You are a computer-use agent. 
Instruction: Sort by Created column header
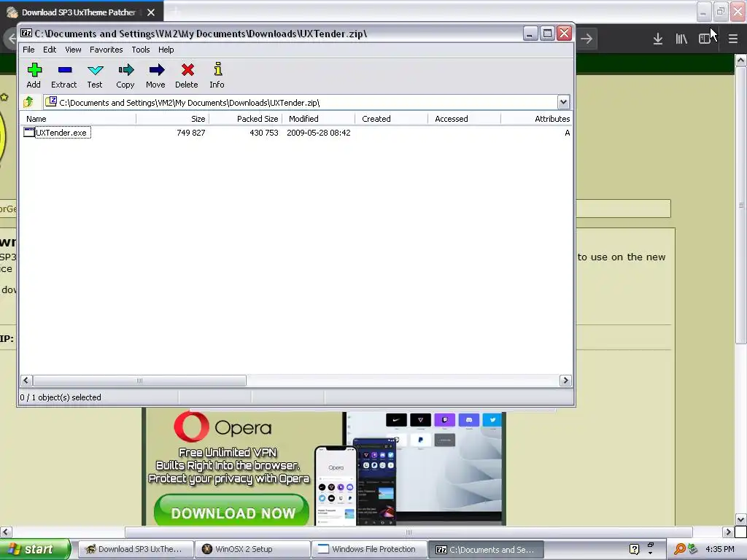(391, 119)
